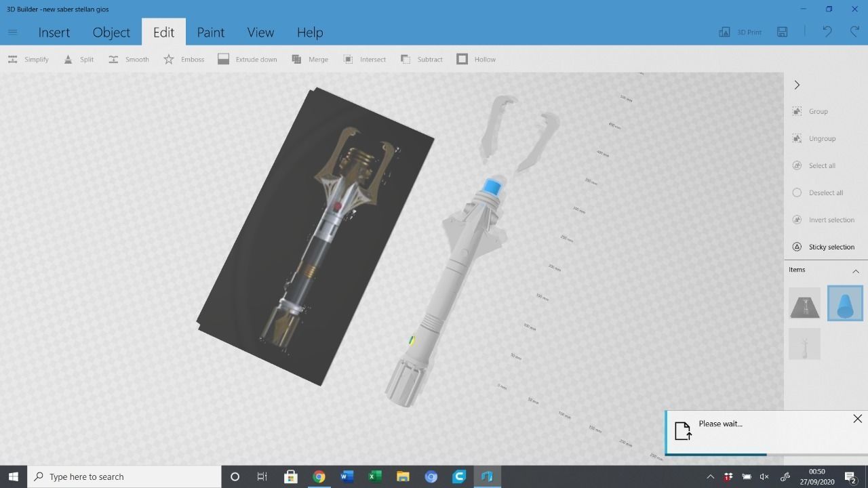Open the Windows Start menu

click(13, 476)
